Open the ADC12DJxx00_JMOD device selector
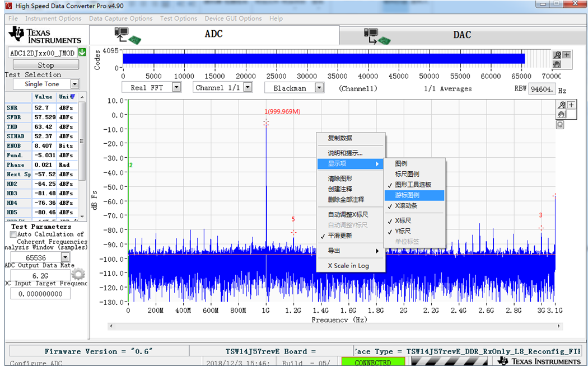The image size is (588, 367). point(43,53)
